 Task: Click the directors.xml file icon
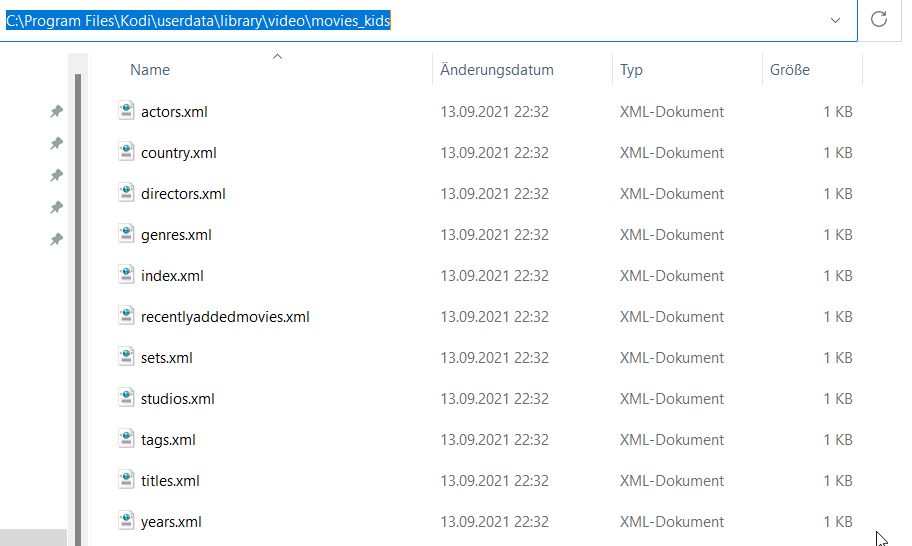pyautogui.click(x=126, y=192)
